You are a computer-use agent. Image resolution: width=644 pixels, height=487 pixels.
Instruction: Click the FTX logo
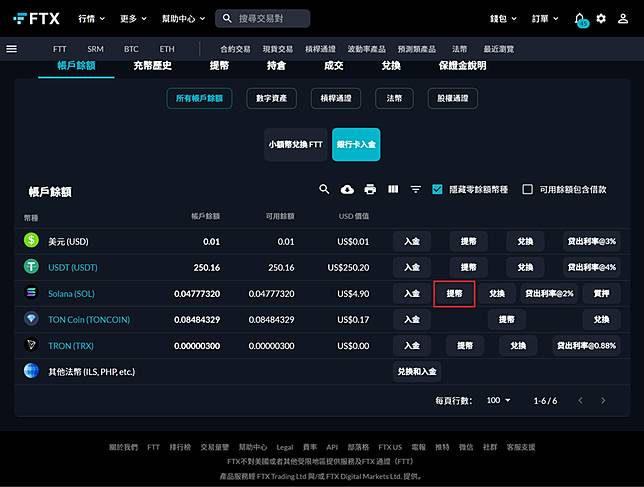point(36,18)
